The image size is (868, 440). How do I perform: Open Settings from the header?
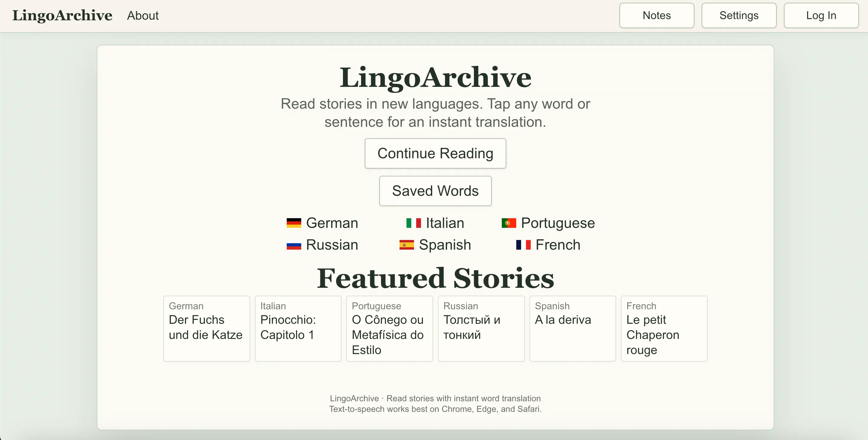(739, 15)
